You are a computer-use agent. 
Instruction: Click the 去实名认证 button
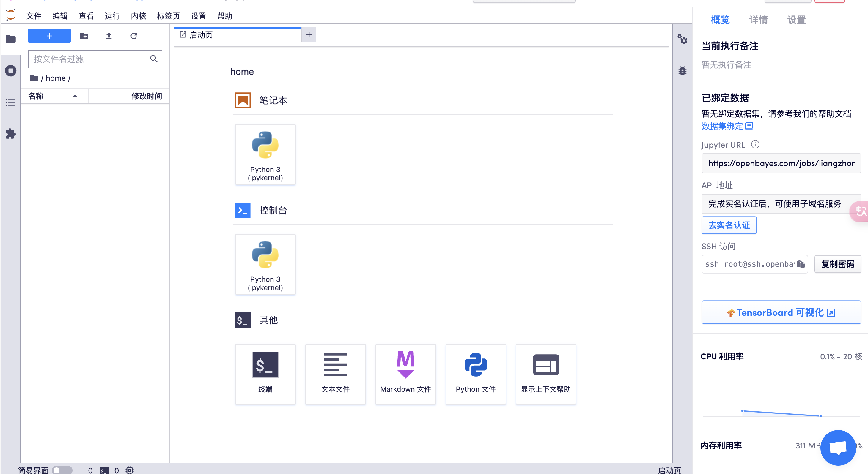pyautogui.click(x=729, y=225)
